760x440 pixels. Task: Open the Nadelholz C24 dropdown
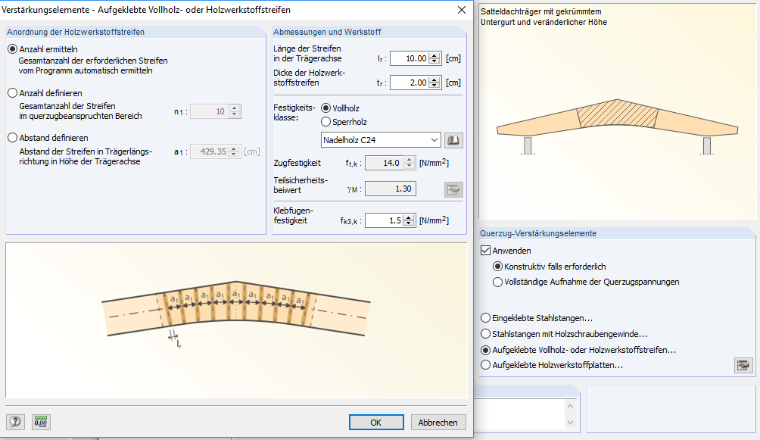click(381, 140)
